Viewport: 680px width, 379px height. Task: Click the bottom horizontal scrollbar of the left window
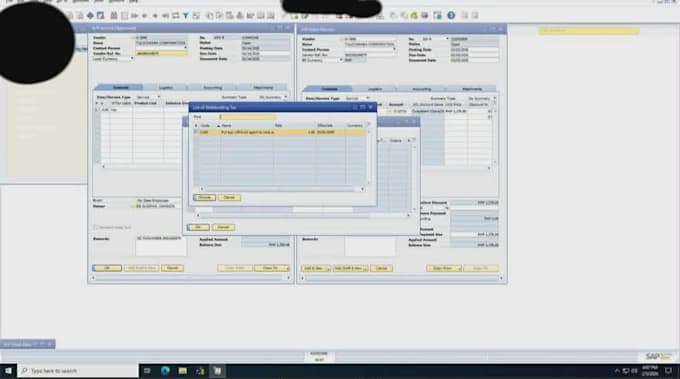tap(191, 278)
